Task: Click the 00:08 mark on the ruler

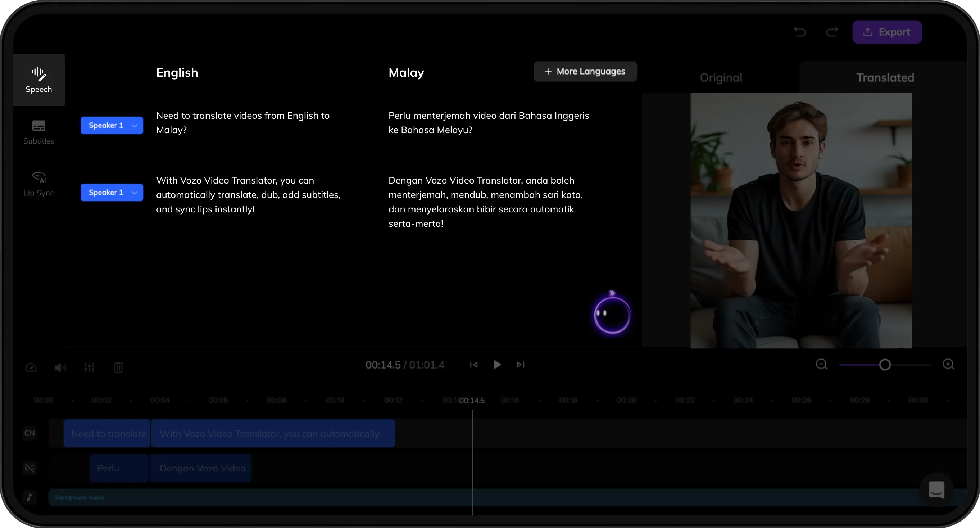Action: 277,400
